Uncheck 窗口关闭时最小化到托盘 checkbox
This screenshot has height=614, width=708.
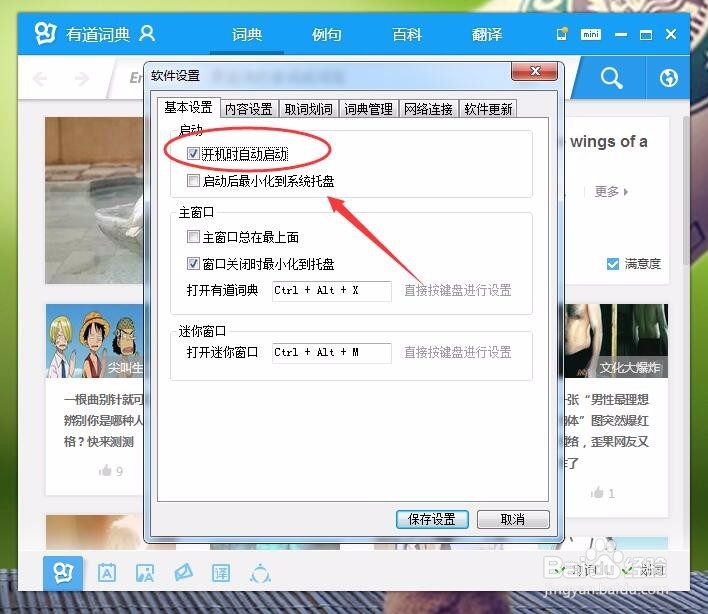click(x=193, y=263)
